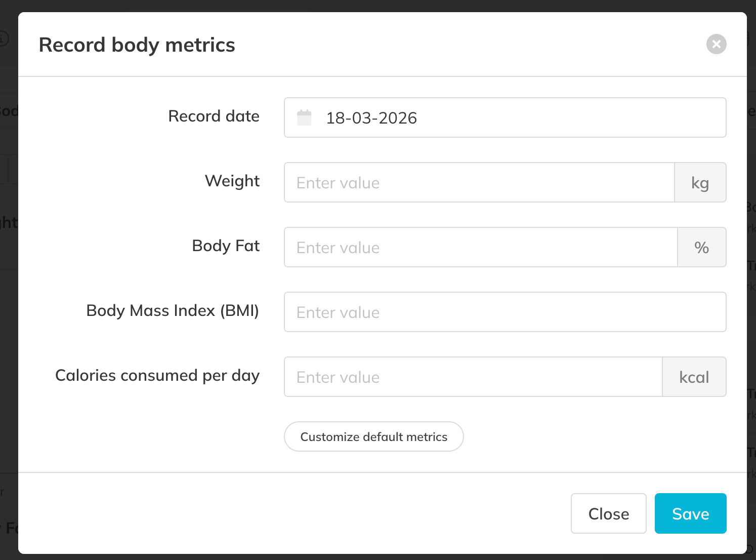Click the Body Mass Index (BMI) label
756x560 pixels.
pos(173,310)
